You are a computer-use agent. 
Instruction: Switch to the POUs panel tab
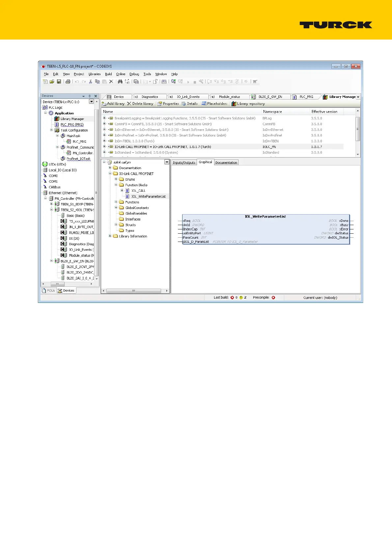[48, 290]
